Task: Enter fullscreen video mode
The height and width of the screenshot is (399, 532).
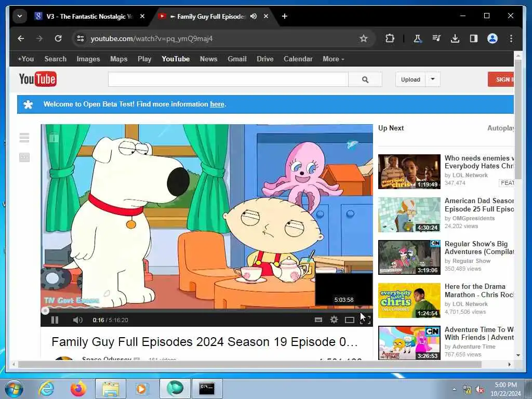Action: point(365,320)
